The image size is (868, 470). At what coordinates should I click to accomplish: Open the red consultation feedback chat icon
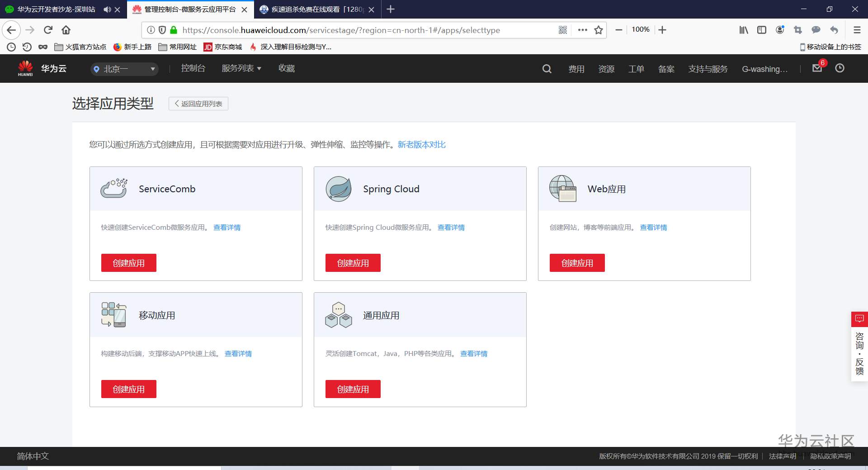[859, 319]
